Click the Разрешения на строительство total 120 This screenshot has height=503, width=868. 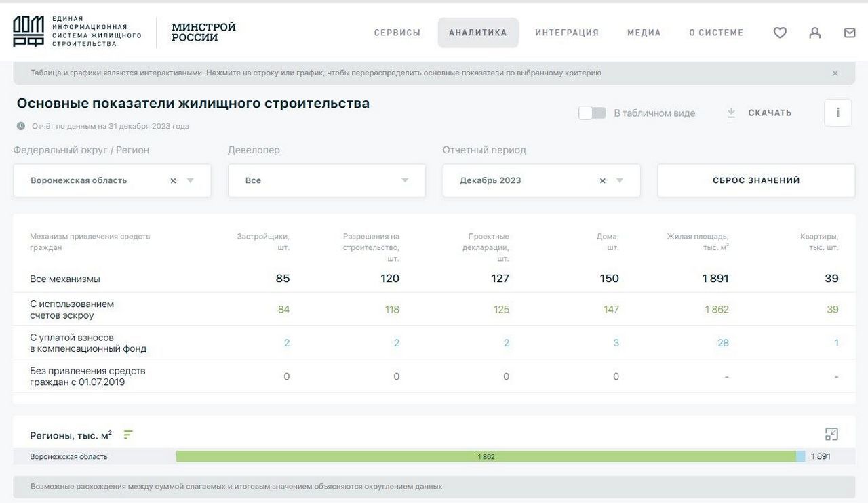390,279
